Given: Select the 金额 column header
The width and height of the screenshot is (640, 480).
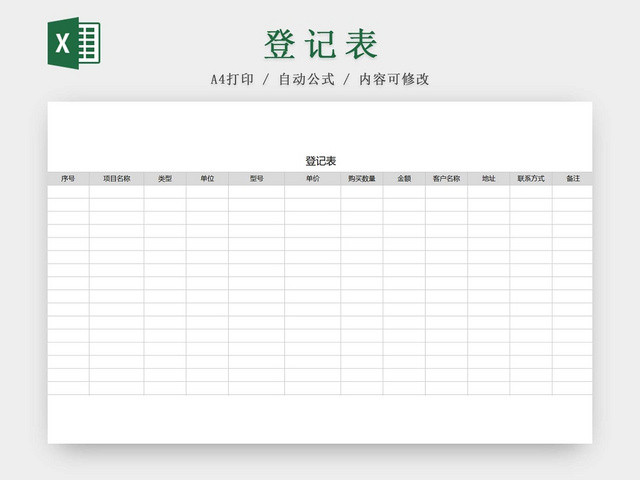Looking at the screenshot, I should [x=404, y=179].
